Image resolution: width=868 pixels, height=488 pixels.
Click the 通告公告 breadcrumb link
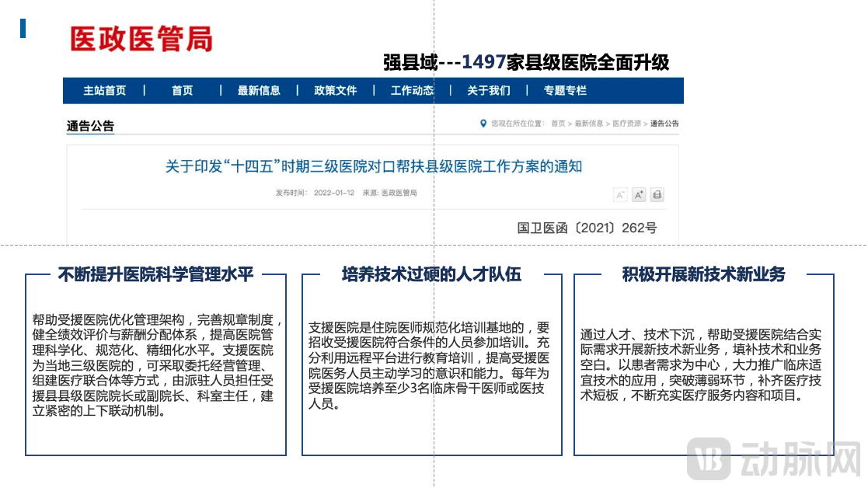tap(664, 124)
